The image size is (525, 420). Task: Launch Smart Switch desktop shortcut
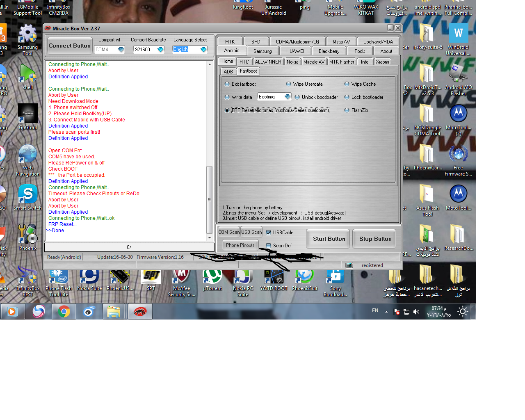point(28,197)
